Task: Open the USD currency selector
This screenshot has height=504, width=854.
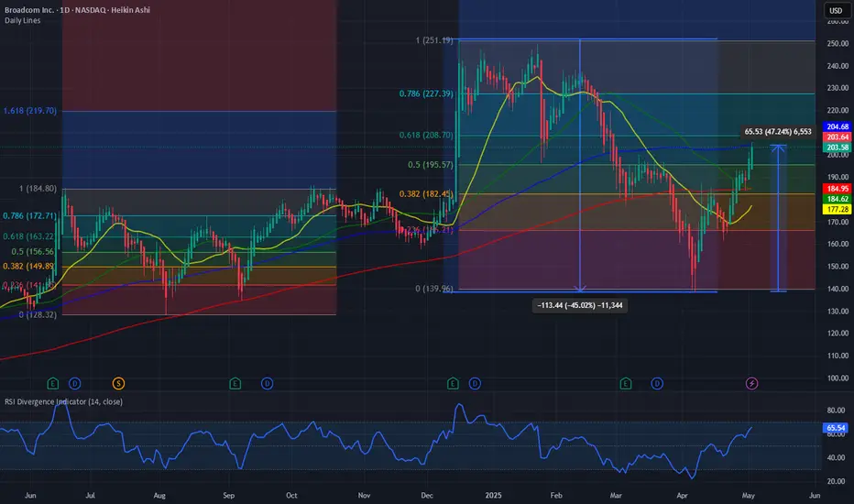Action: click(x=836, y=10)
